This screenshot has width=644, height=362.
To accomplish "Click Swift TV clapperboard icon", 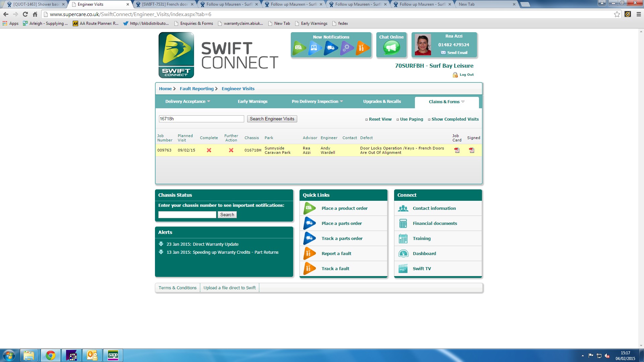I will [403, 269].
